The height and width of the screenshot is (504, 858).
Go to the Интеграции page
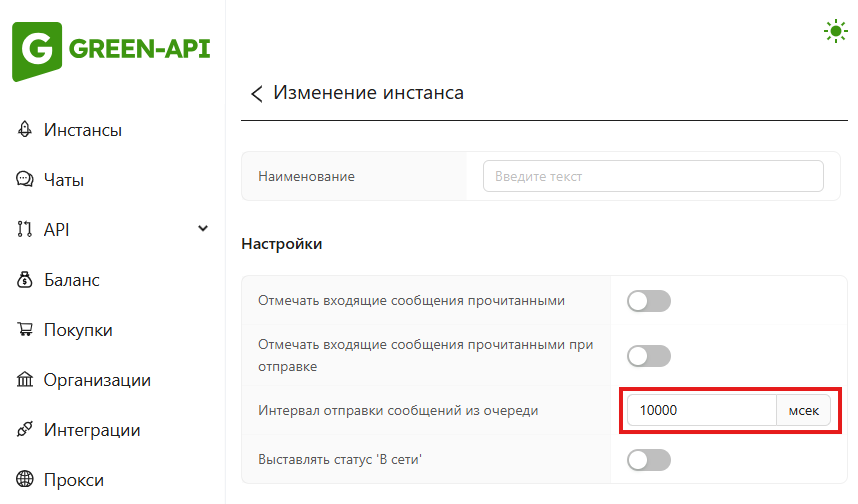click(x=91, y=430)
